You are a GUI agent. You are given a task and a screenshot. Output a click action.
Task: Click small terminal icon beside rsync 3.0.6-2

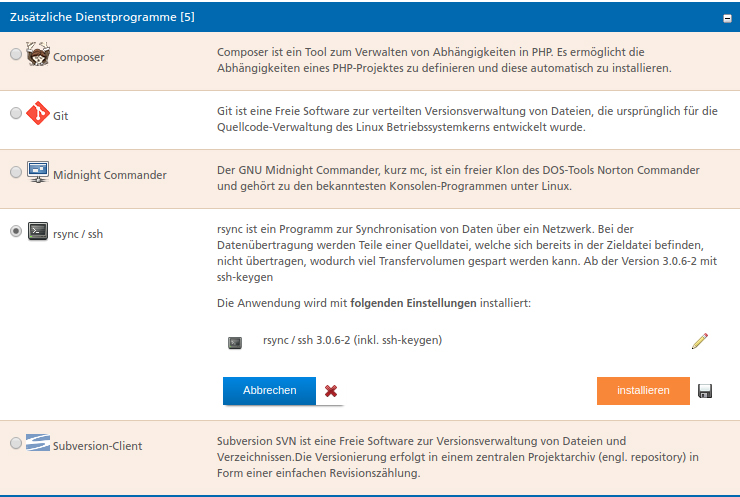pyautogui.click(x=235, y=343)
